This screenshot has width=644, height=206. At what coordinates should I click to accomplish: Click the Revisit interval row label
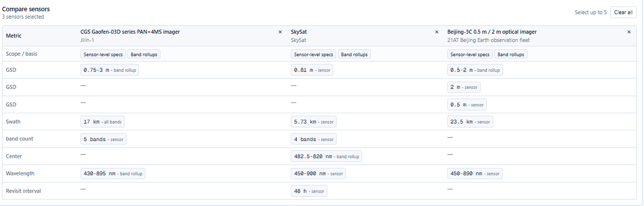(x=23, y=190)
